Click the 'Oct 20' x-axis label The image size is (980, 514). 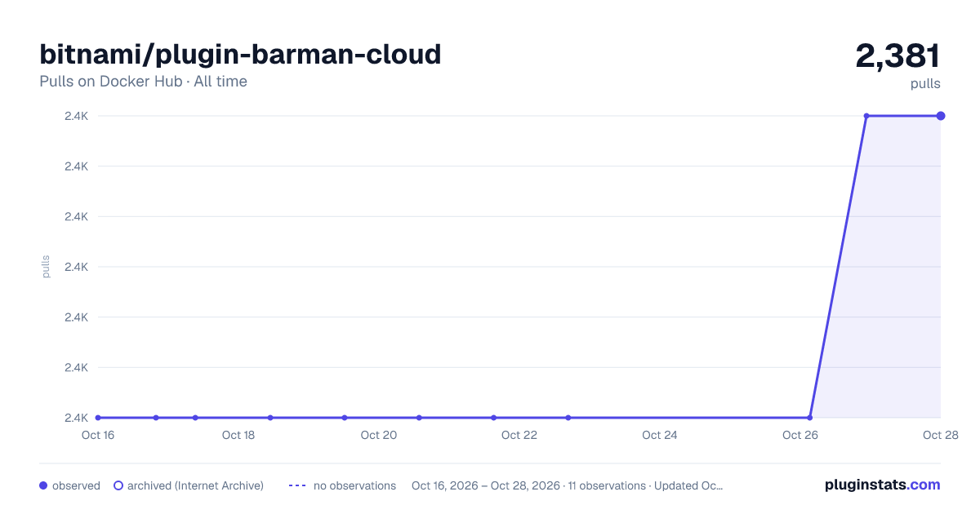(x=379, y=435)
